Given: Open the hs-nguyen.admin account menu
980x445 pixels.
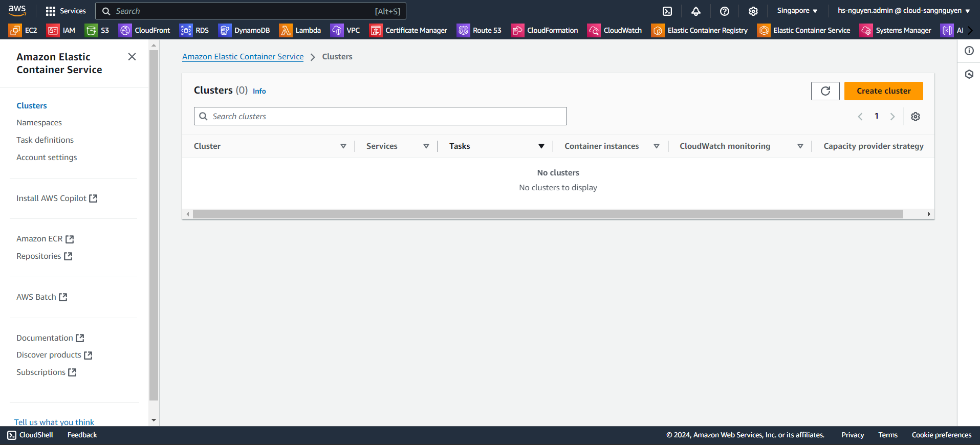Looking at the screenshot, I should (903, 11).
